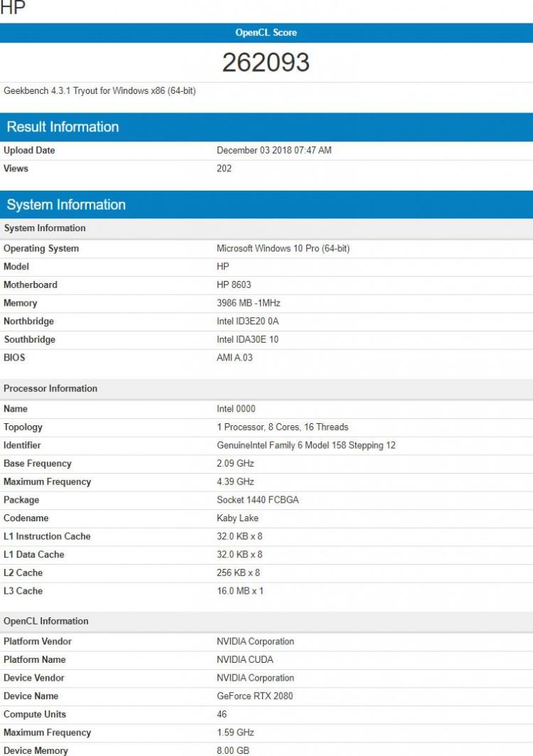This screenshot has width=533, height=756.
Task: Click the OpenCL Information subheader
Action: pyautogui.click(x=46, y=621)
